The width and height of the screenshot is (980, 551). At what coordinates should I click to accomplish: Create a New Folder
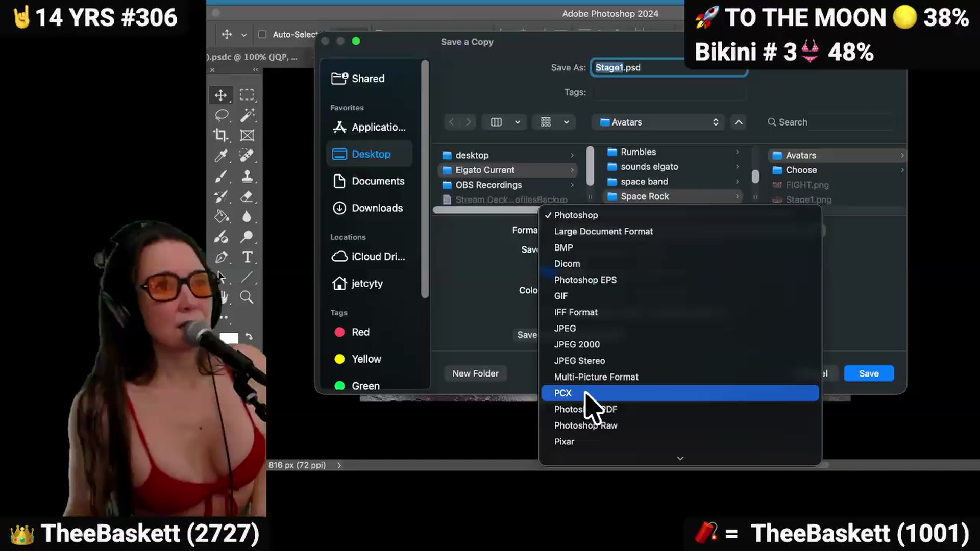click(475, 373)
